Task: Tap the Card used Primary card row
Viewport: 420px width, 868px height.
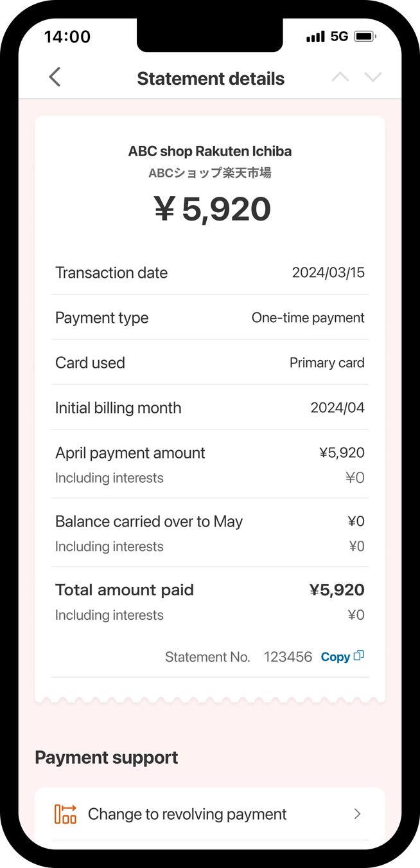Action: [210, 363]
